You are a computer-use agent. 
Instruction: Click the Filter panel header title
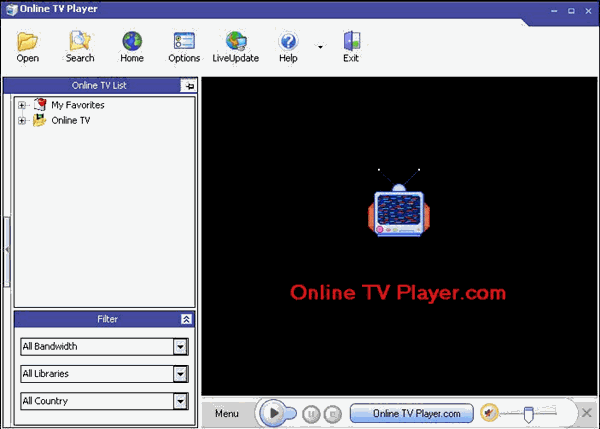pyautogui.click(x=108, y=319)
